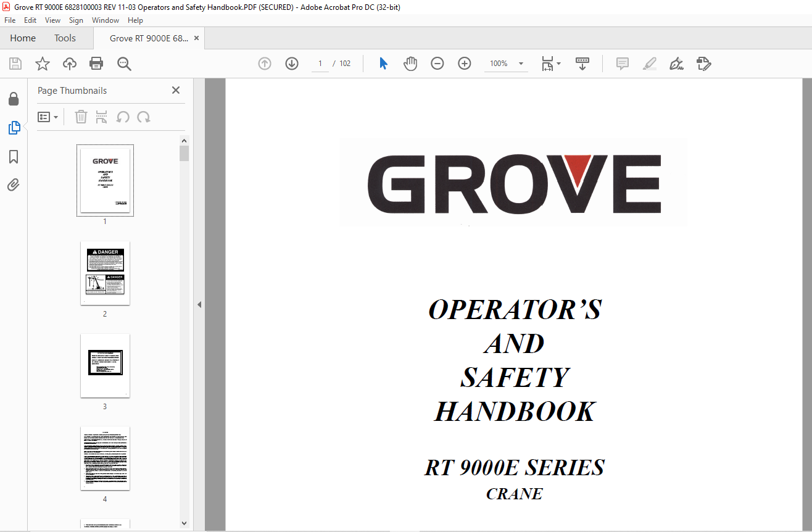
Task: Open the thumbnails Options dropdown menu
Action: [x=48, y=117]
